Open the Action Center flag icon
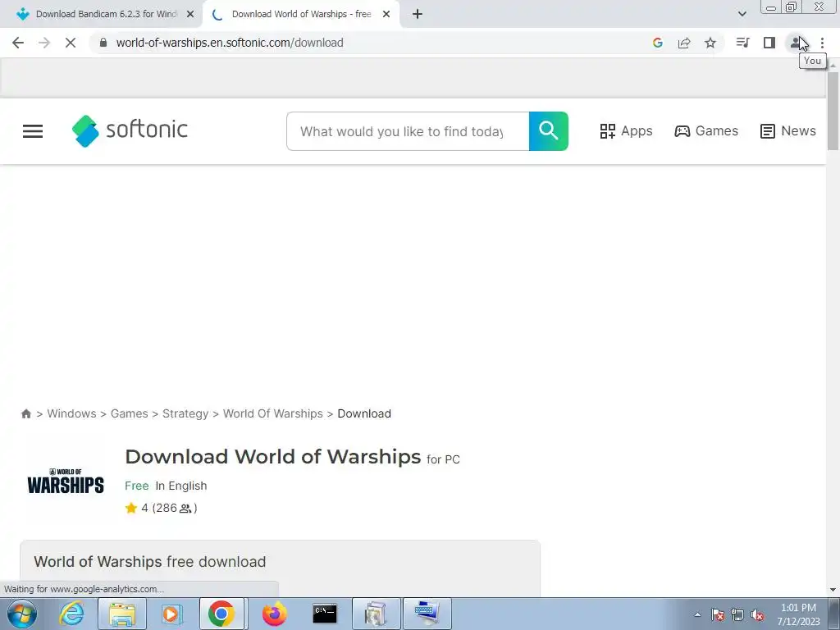Screen dimensions: 840x630 pyautogui.click(x=718, y=615)
